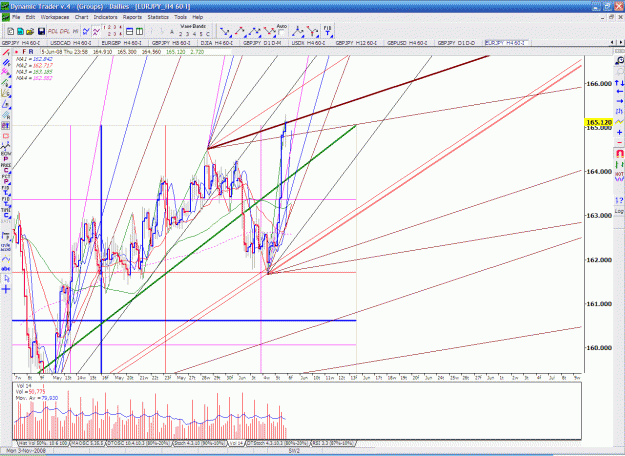
Task: Select wave band C
Action: 208,34
